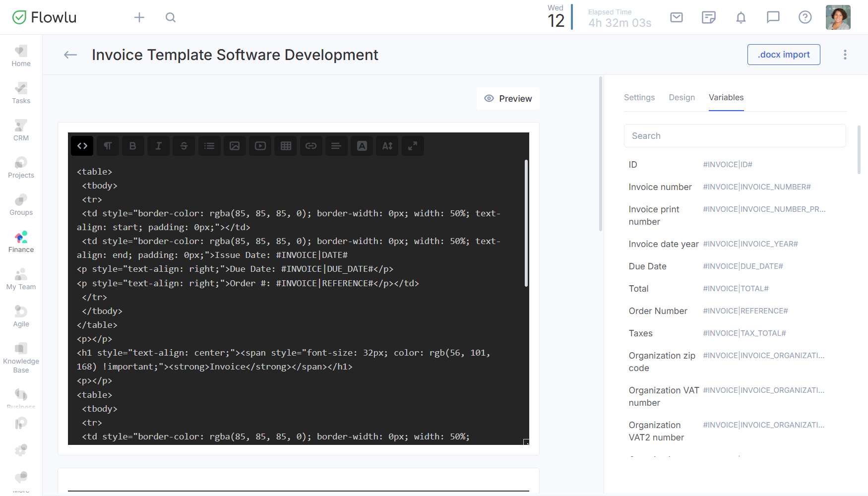This screenshot has height=496, width=868.
Task: Open the three-dot more options menu
Action: point(845,55)
